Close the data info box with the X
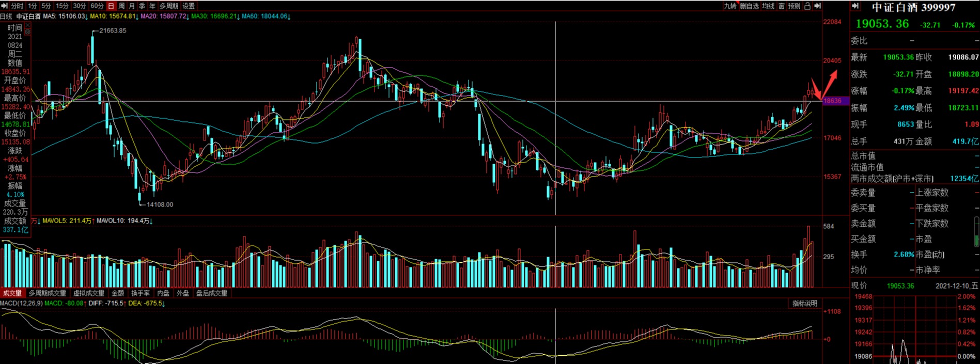The image size is (980, 364). 27,24
